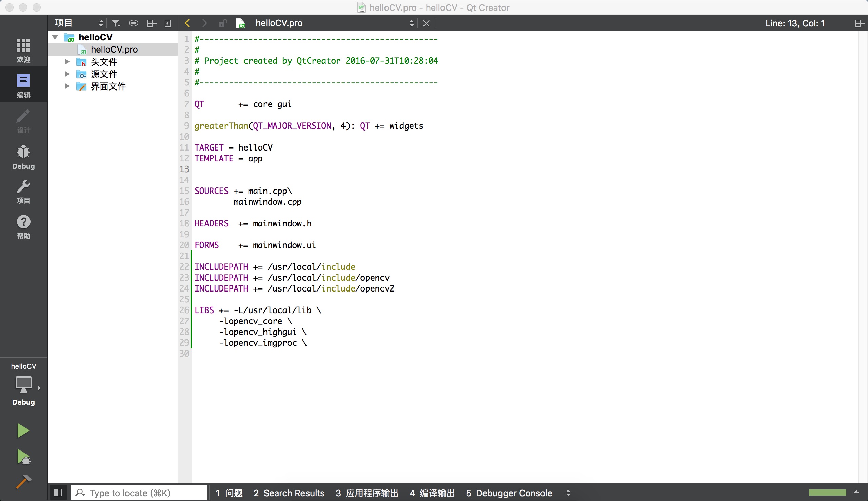This screenshot has height=501, width=868.
Task: Click on 'FORMS += mainwindow.ui' line
Action: (255, 245)
